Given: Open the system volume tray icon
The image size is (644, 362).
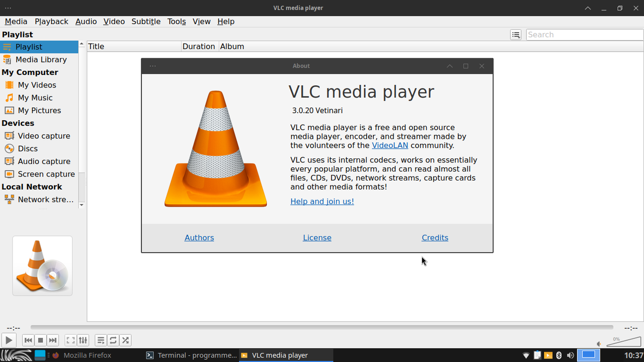Looking at the screenshot, I should point(570,355).
